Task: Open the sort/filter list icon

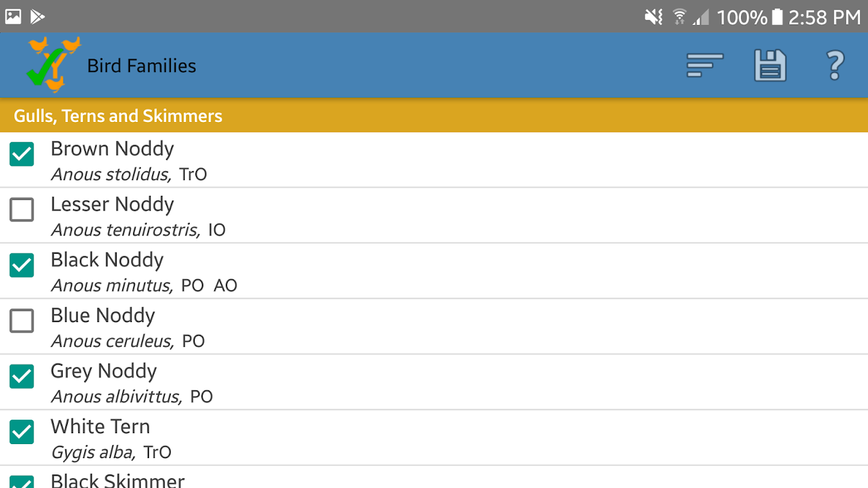Action: coord(705,66)
